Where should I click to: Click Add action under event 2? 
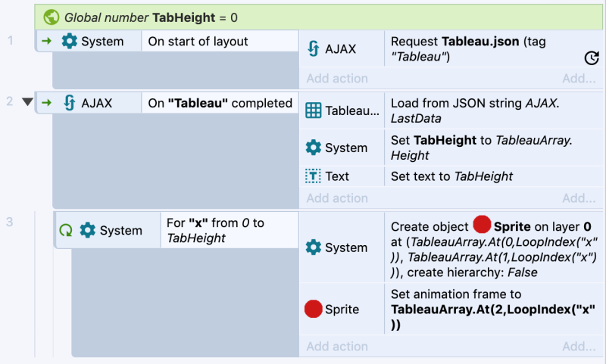click(x=337, y=198)
